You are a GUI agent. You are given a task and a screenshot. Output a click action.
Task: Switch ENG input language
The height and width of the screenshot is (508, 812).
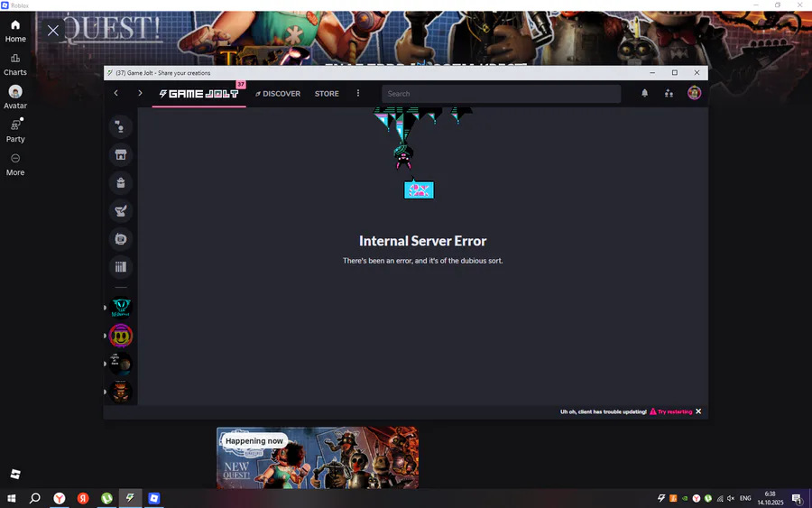pos(745,498)
